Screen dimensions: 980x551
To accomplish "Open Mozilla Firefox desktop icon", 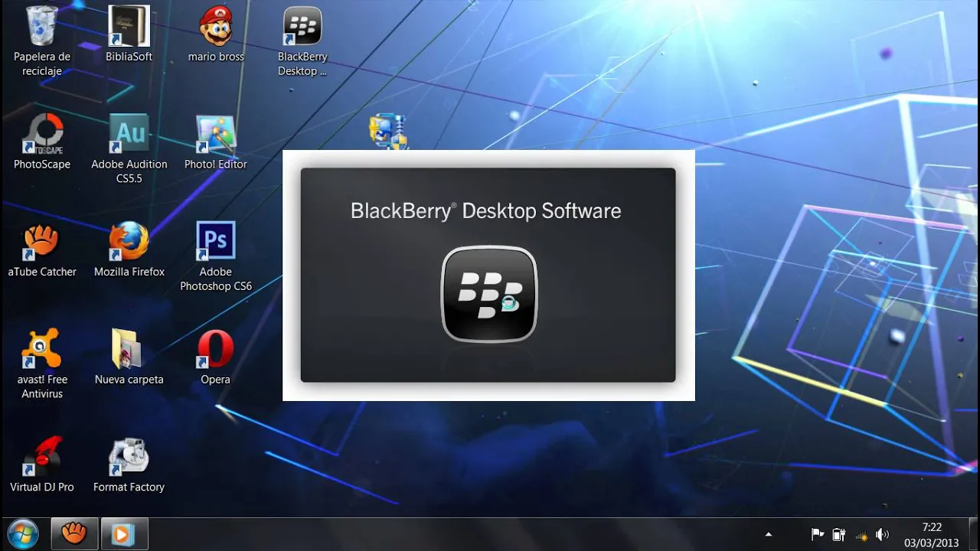I will (x=129, y=249).
